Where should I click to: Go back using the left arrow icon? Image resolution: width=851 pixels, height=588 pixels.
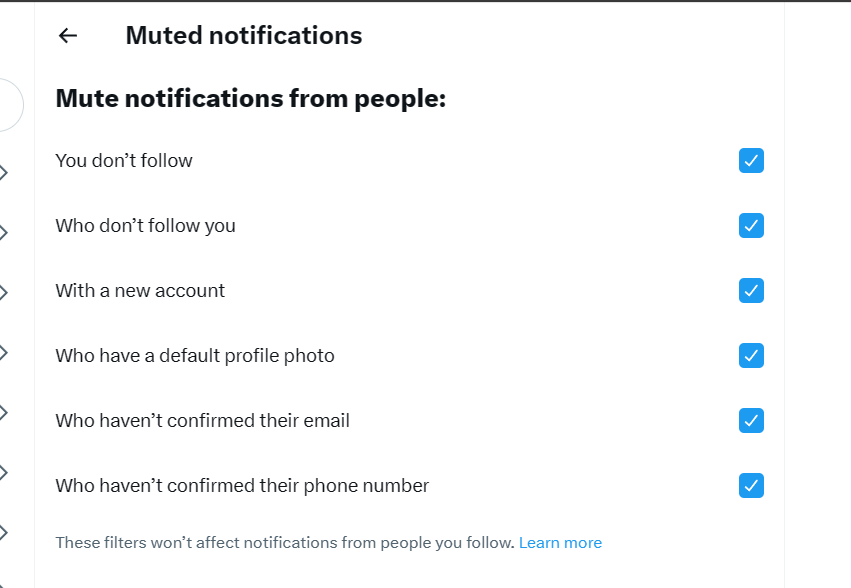[x=68, y=36]
